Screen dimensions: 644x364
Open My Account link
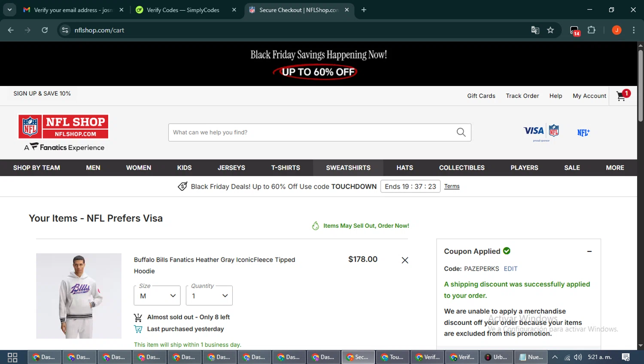pos(589,96)
